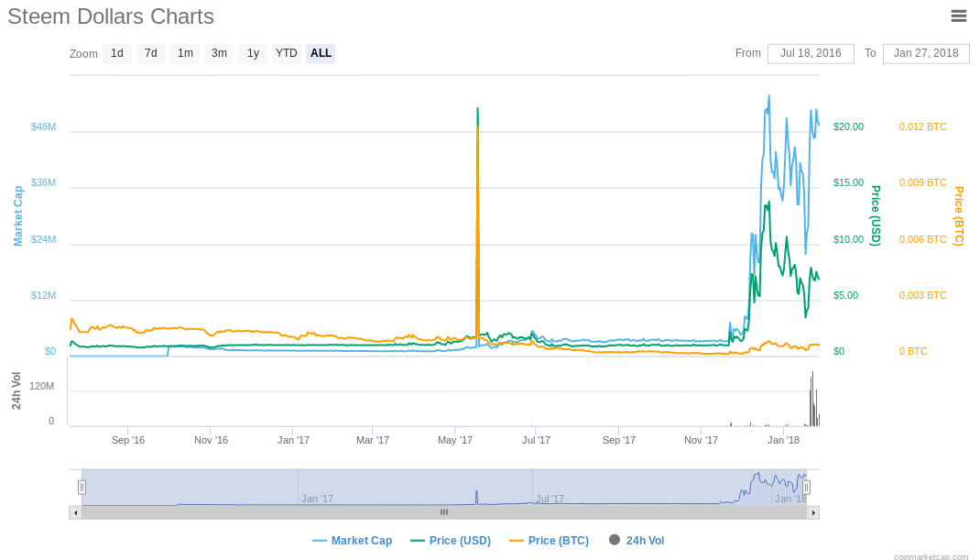Toggle 24h Vol series in legend

point(637,540)
